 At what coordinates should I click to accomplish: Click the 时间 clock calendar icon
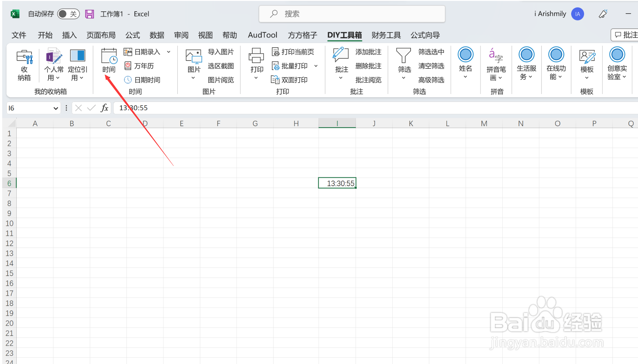click(x=109, y=56)
